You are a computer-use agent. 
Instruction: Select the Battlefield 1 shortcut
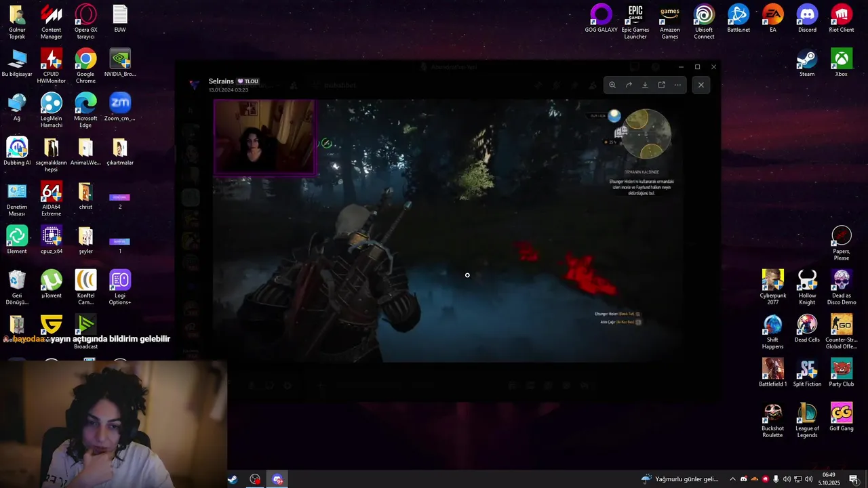(772, 372)
